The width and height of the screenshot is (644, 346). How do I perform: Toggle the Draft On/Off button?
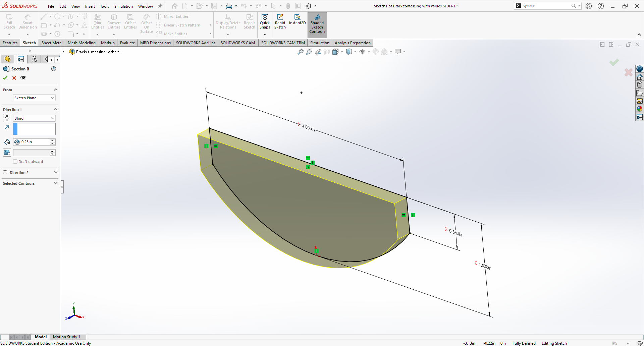point(7,153)
